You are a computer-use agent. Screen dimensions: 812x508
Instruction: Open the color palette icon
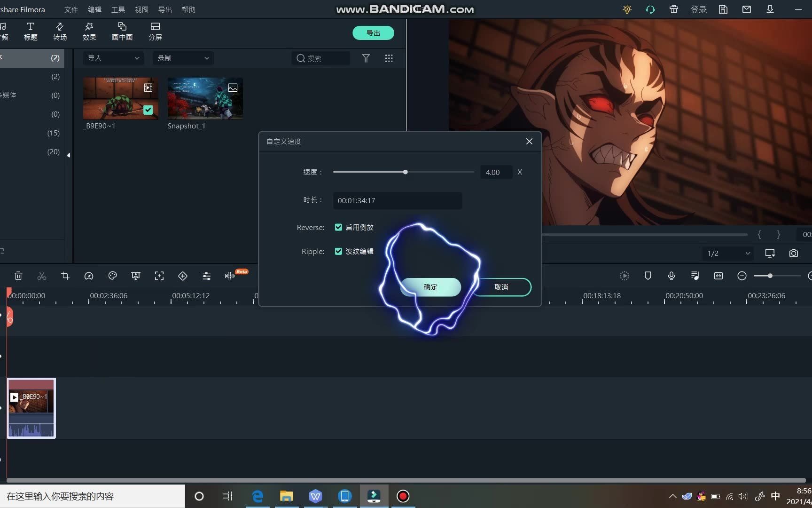click(112, 276)
